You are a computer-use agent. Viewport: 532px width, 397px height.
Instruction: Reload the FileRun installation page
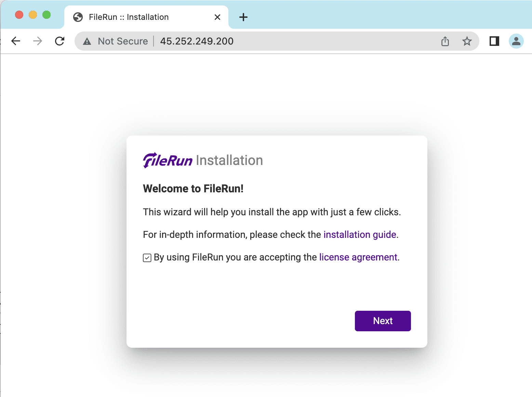[60, 41]
